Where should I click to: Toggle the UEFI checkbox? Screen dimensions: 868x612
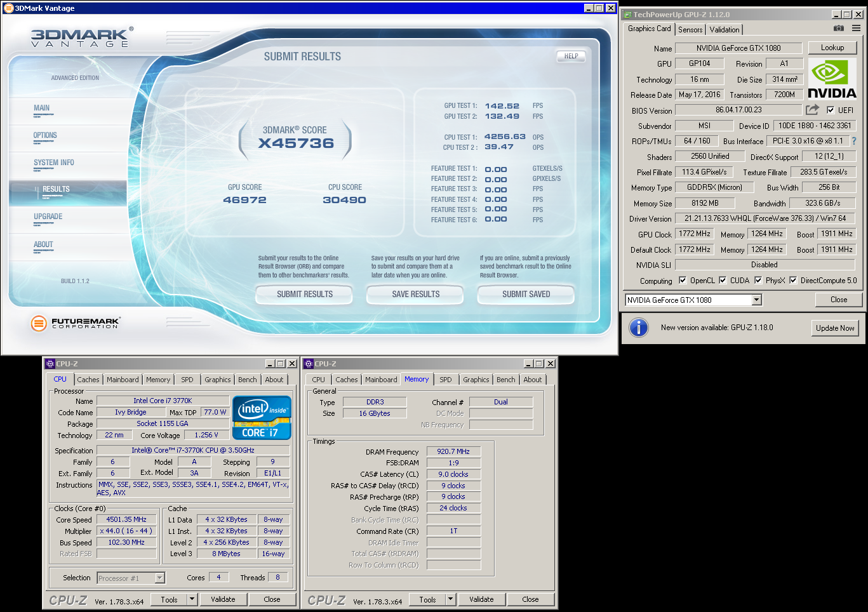tap(831, 110)
